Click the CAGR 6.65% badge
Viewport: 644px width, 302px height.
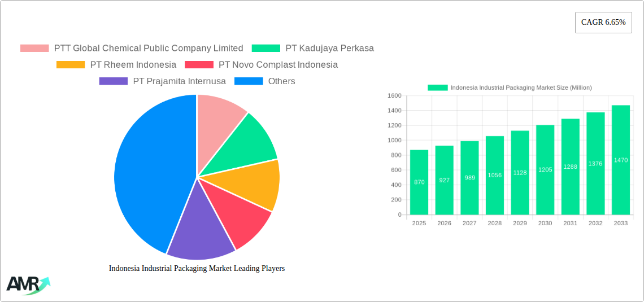point(603,23)
